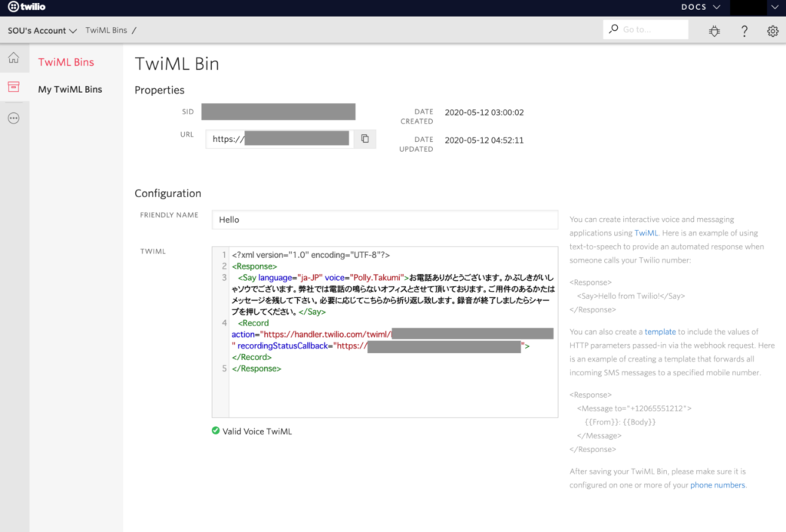Image resolution: width=786 pixels, height=532 pixels.
Task: Click the <Response> tag on editor line 2
Action: (x=254, y=266)
